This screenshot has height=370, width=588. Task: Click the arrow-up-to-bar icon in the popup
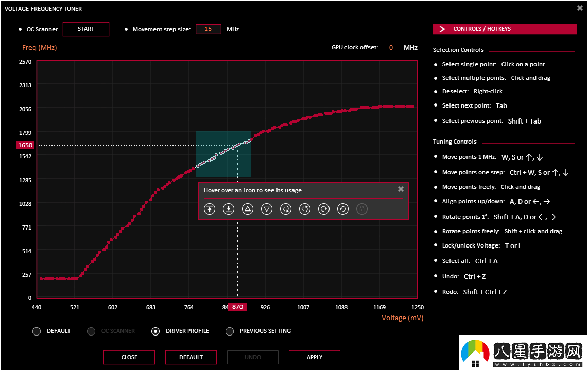[210, 209]
